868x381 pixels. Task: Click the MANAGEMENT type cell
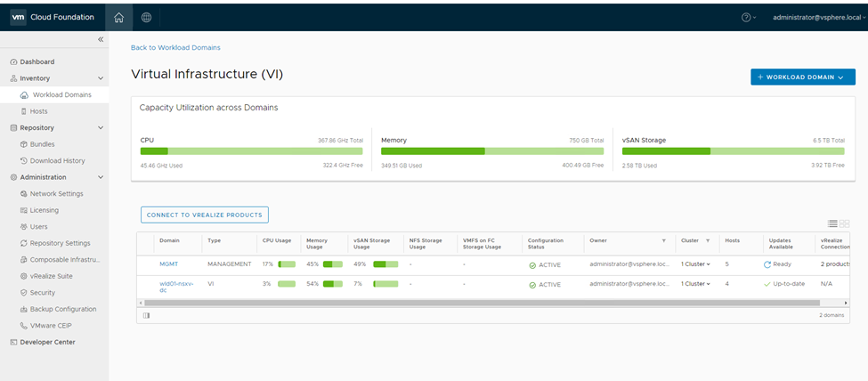coord(229,264)
